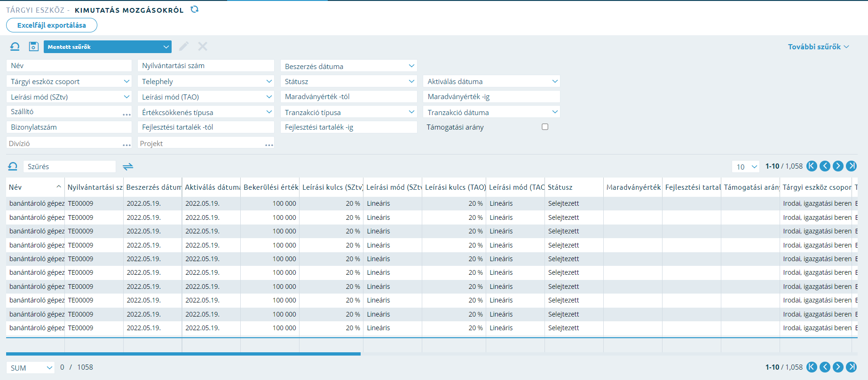Go to first page in top pager

coord(812,166)
